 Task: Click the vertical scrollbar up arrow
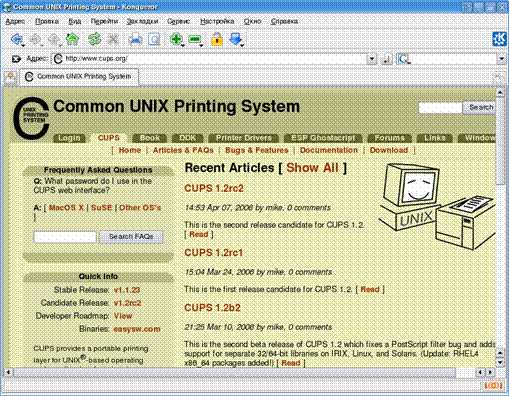(x=500, y=92)
